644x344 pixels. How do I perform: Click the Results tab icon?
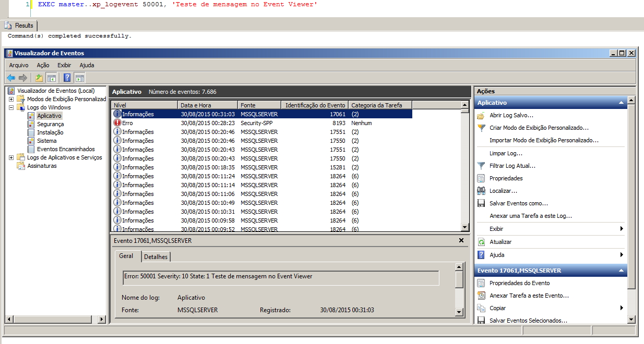click(8, 25)
